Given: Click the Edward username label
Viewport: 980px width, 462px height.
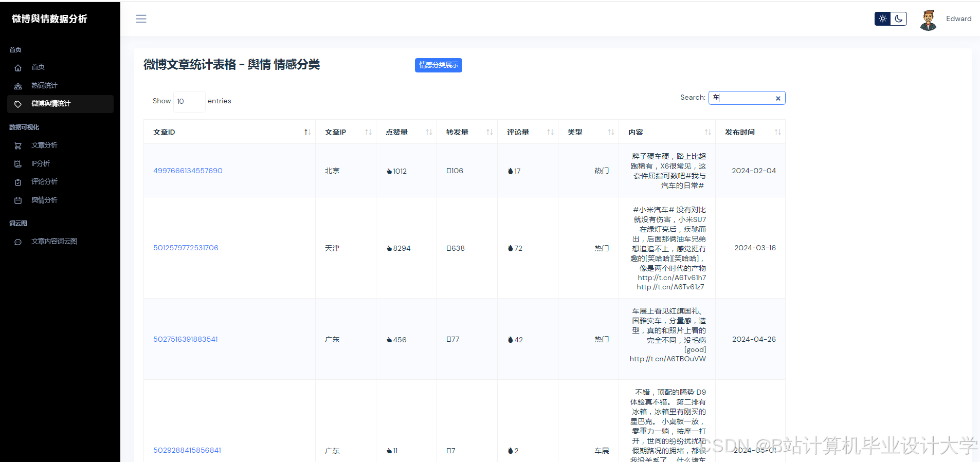Looking at the screenshot, I should tap(958, 19).
